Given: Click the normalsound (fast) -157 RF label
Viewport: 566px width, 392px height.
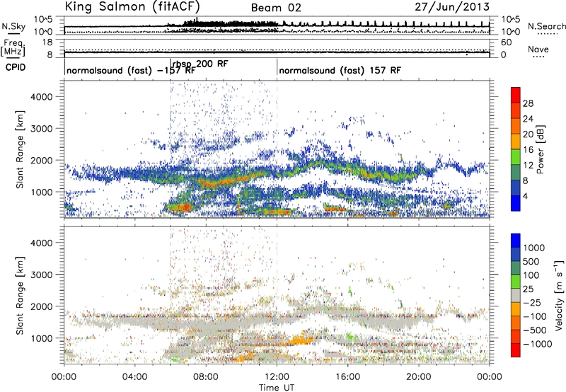Looking at the screenshot, I should (x=131, y=70).
